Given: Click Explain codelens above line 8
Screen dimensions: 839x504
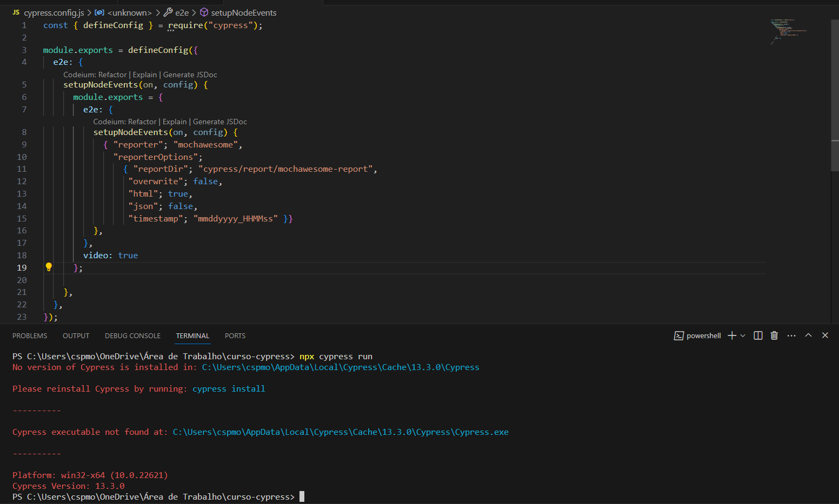Looking at the screenshot, I should click(175, 122).
